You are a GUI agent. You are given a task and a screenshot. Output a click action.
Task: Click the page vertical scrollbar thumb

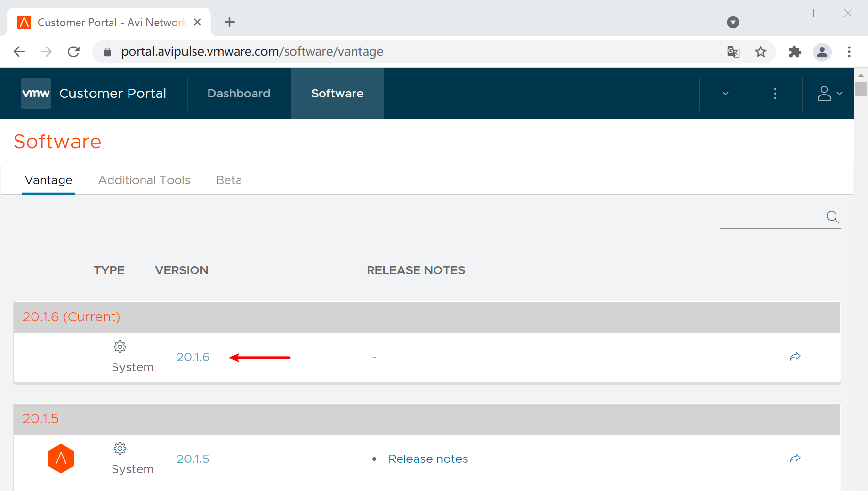coord(861,89)
